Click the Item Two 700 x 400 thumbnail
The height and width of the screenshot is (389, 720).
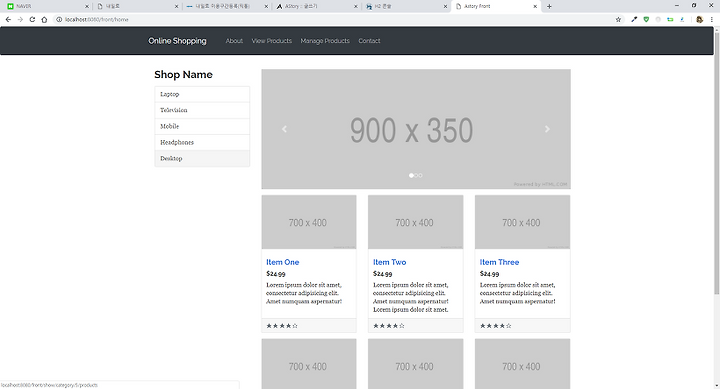point(416,222)
